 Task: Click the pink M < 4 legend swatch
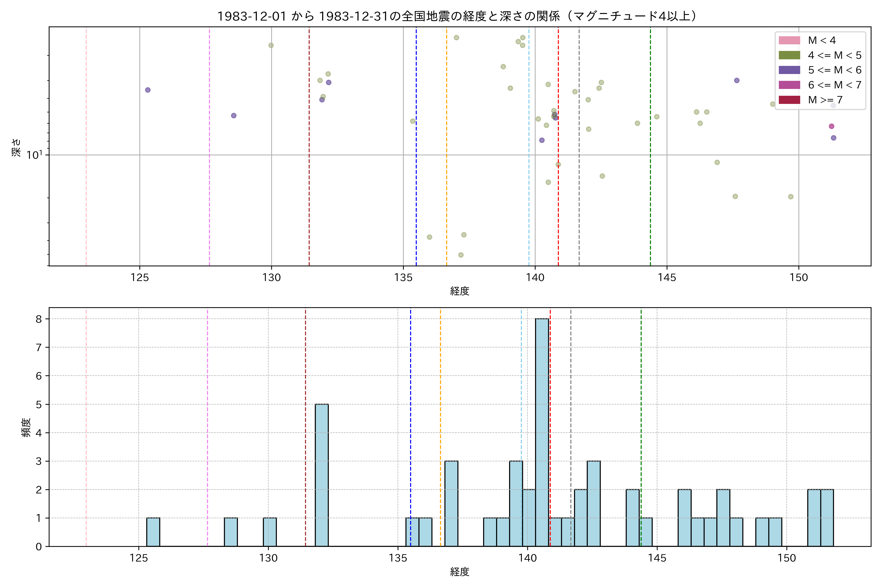click(789, 40)
